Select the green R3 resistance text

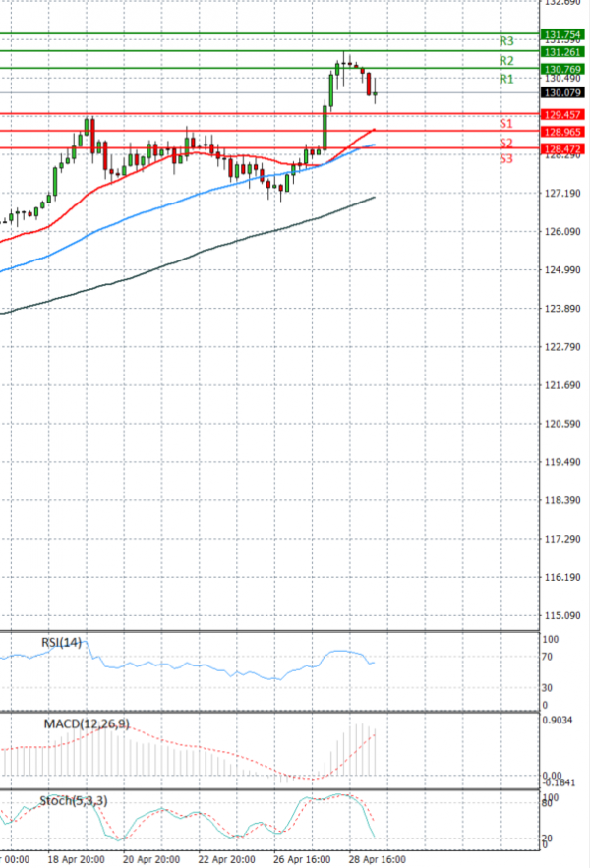(x=506, y=41)
